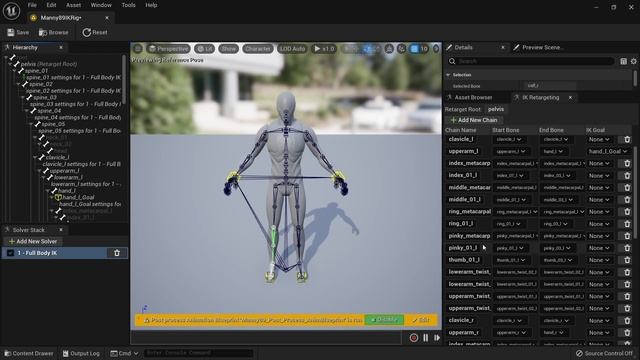640x360 pixels.
Task: Open the Show viewport menu
Action: [228, 49]
